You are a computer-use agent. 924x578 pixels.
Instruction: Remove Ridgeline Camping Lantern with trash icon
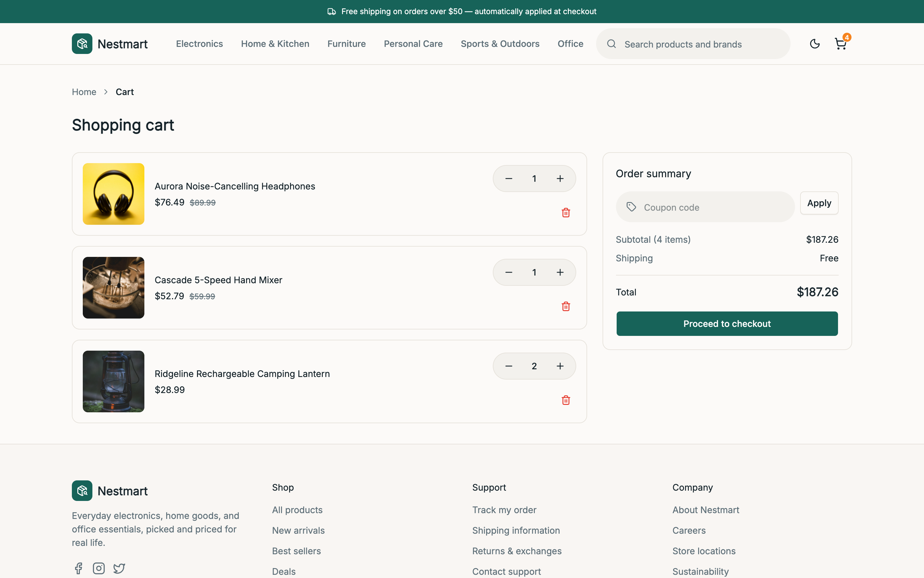tap(566, 400)
